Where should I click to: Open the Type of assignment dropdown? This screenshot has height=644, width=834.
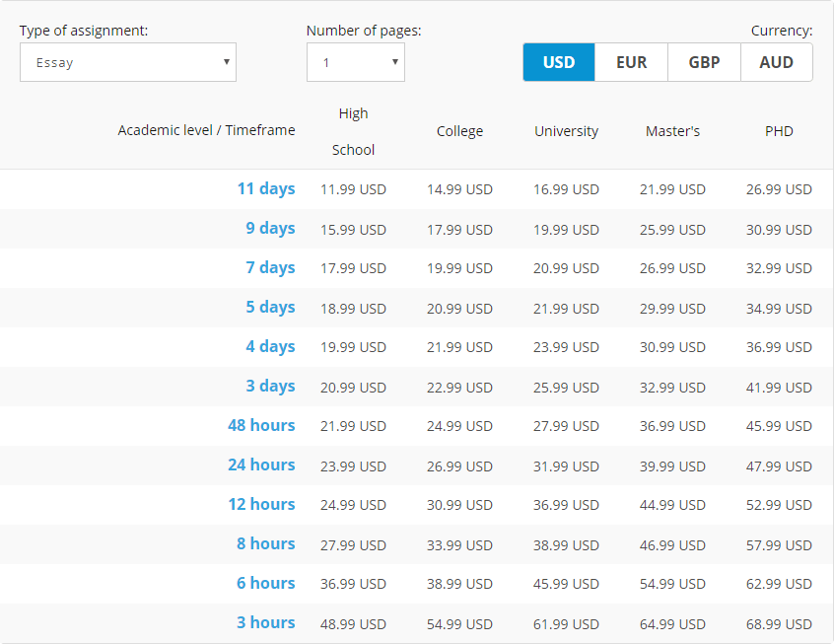coord(127,62)
